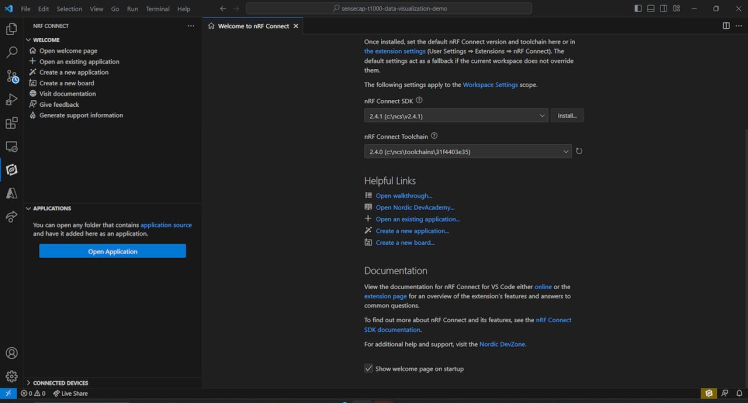The width and height of the screenshot is (748, 403).
Task: Click the refresh icon beside Toolchain dropdown
Action: 579,151
